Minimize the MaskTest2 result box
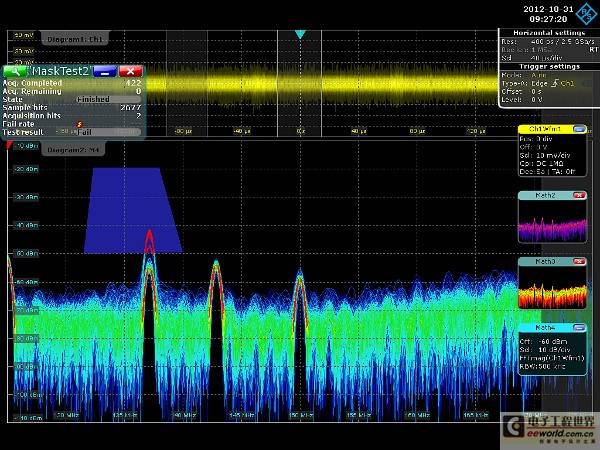The width and height of the screenshot is (600, 450). pos(105,71)
